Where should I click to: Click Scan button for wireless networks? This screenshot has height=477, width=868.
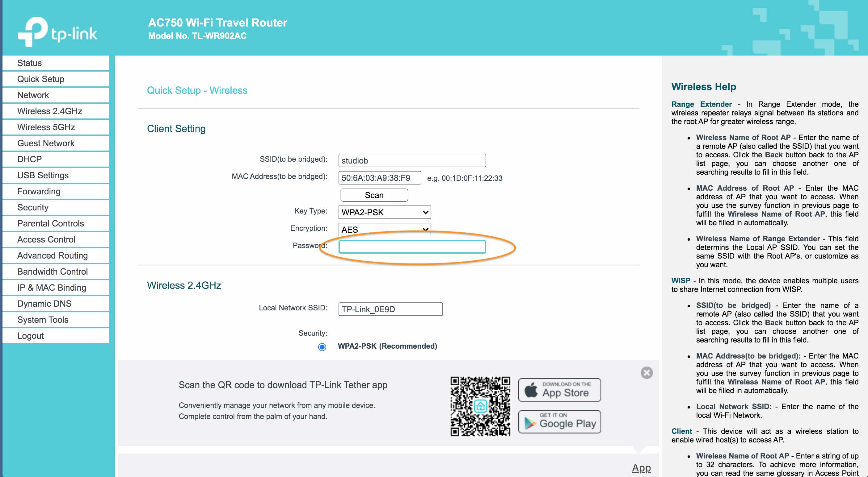[x=374, y=195]
